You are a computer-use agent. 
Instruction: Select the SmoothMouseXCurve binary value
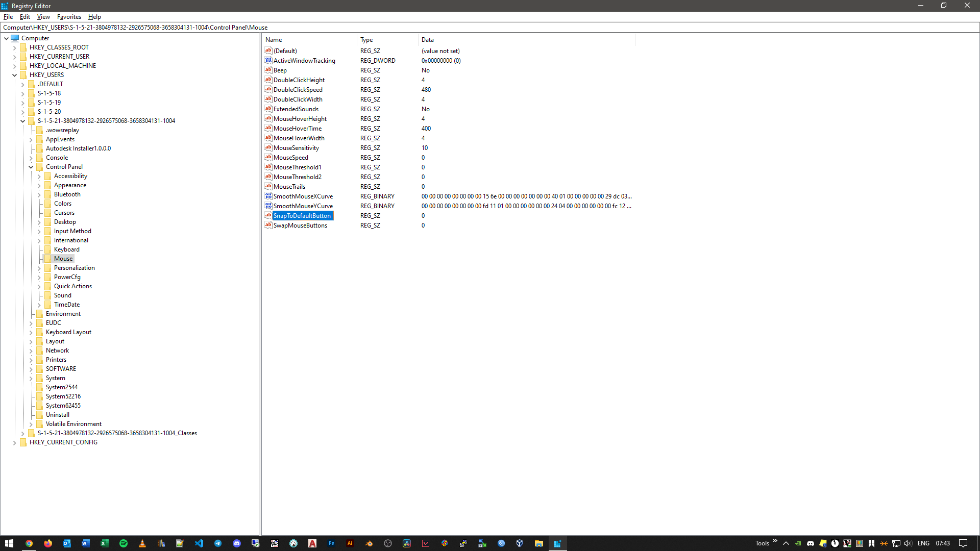tap(303, 196)
